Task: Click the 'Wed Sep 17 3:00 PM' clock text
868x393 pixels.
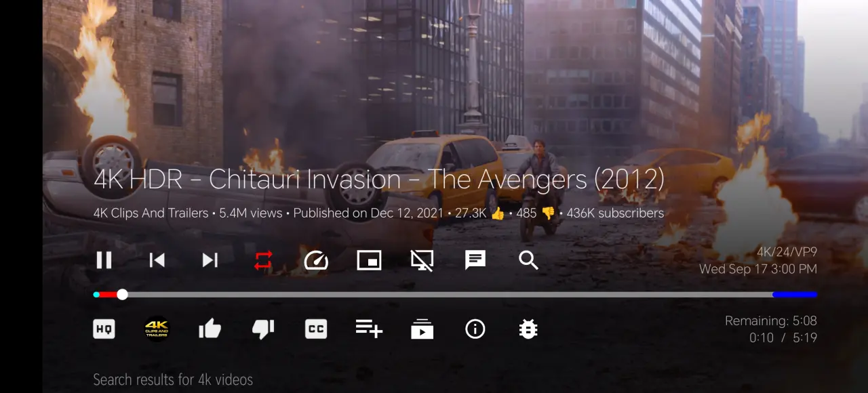Action: (758, 269)
